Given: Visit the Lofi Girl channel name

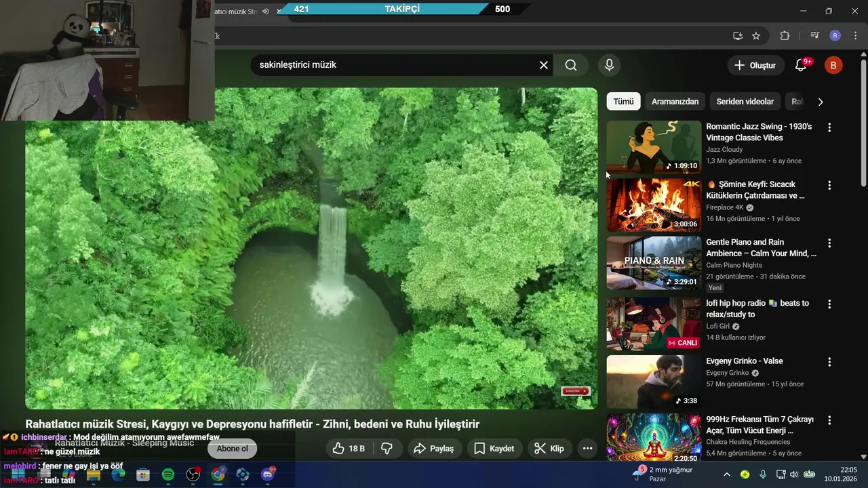Looking at the screenshot, I should click(718, 326).
